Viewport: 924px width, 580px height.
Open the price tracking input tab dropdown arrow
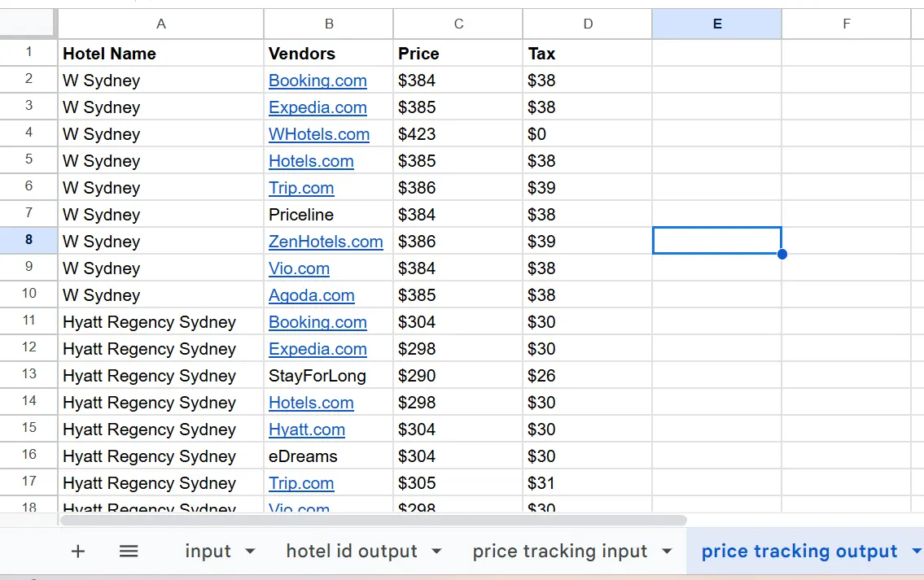[x=667, y=552]
